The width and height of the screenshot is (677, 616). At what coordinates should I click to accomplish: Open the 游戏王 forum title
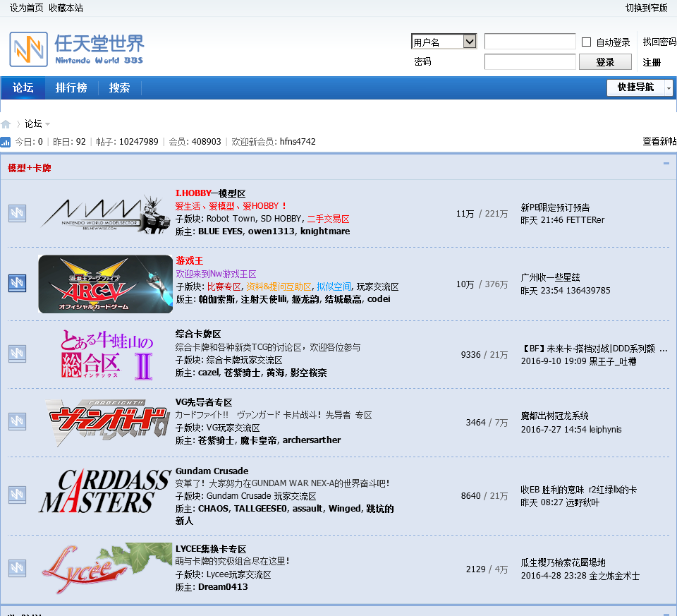[x=189, y=261]
